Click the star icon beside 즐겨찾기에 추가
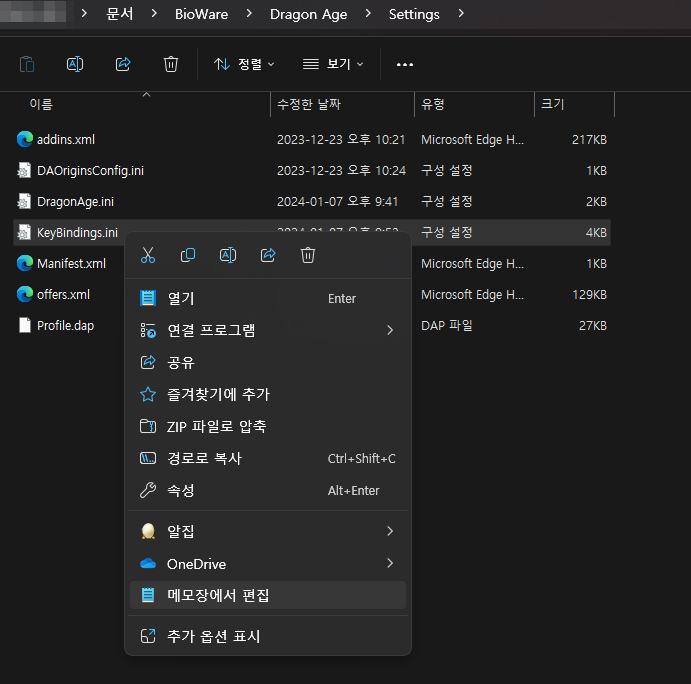 coord(148,394)
